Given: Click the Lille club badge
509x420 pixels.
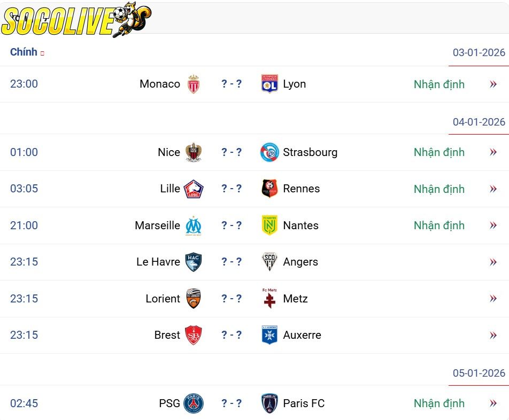Looking at the screenshot, I should point(194,189).
